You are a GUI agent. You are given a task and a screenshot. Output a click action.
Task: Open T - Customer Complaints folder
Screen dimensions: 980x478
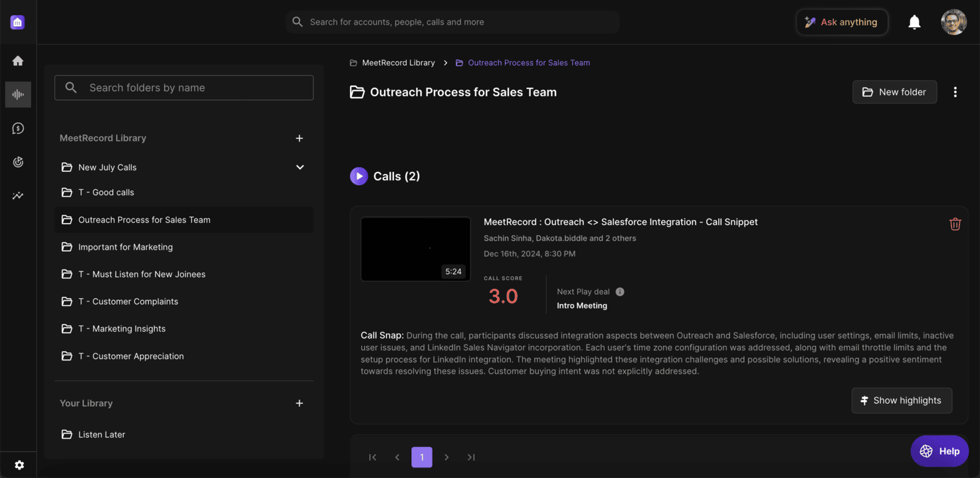coord(128,301)
